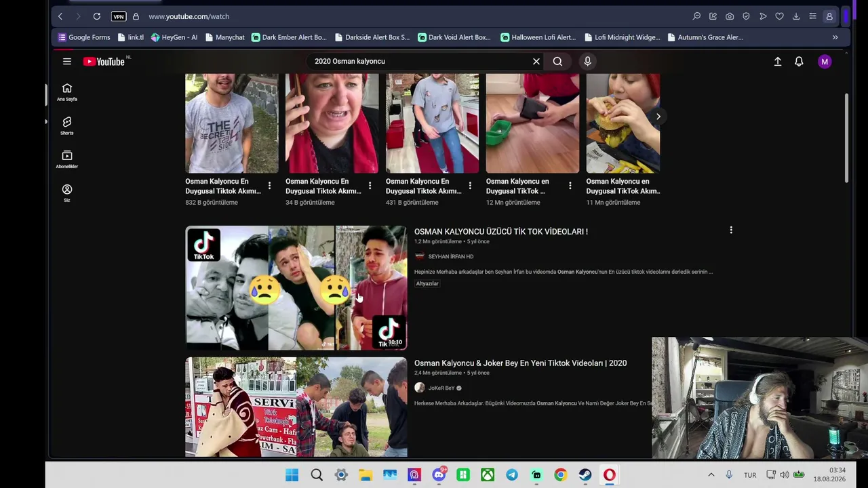Screen dimensions: 868x488
Task: Show next Shorts with the arrow
Action: coord(658,117)
